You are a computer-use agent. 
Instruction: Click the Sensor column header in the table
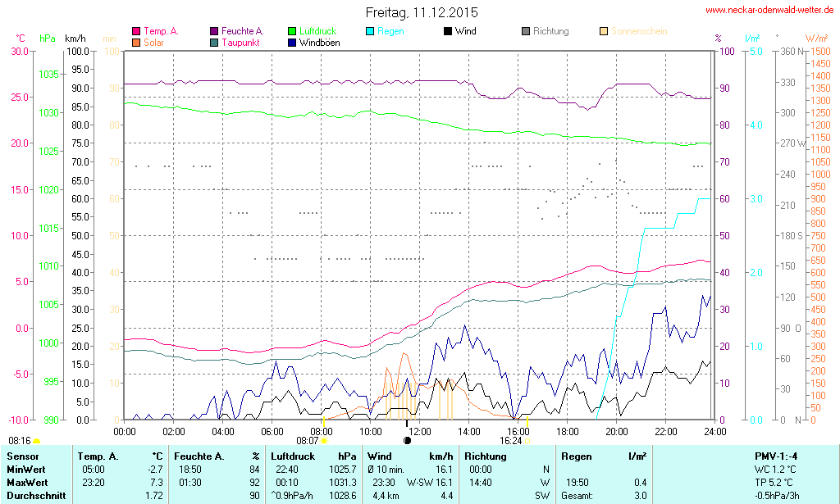pyautogui.click(x=22, y=456)
